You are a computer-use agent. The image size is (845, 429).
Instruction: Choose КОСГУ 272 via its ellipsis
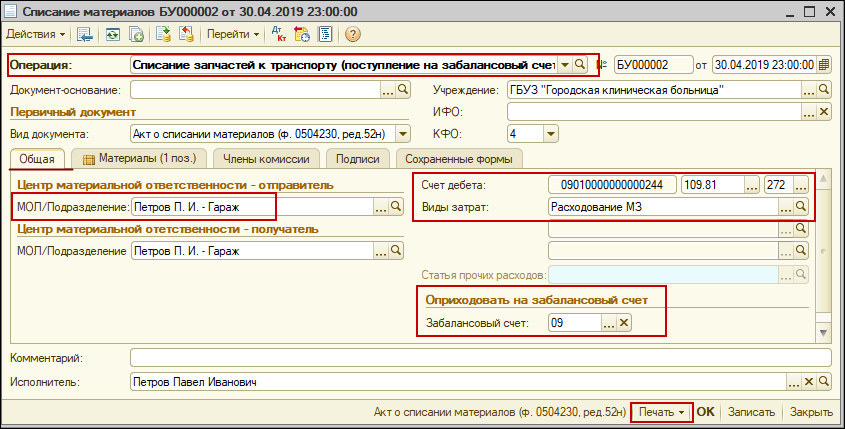[x=801, y=185]
